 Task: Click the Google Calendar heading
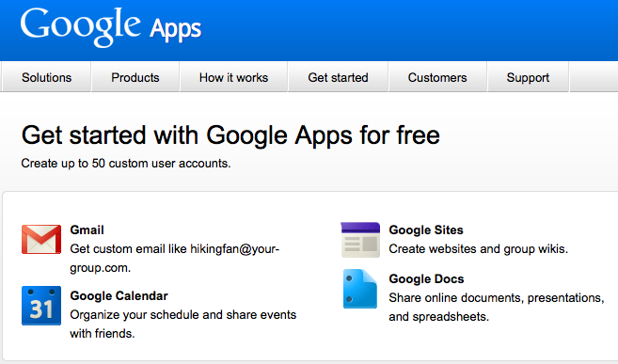[x=119, y=295]
